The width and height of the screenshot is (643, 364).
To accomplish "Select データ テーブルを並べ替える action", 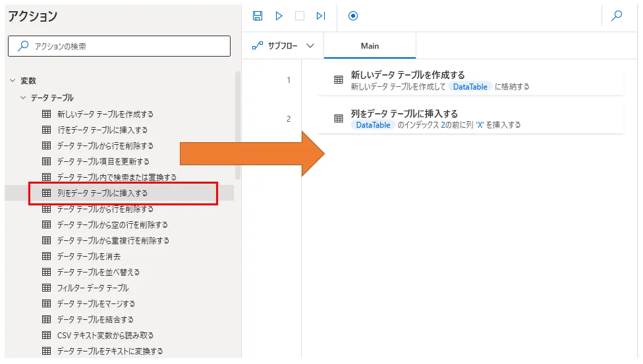I will [98, 272].
